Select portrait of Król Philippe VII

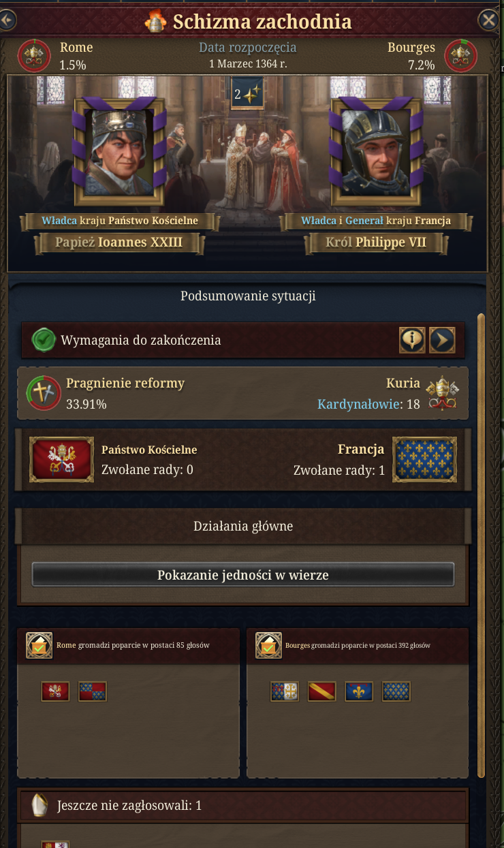[x=375, y=151]
